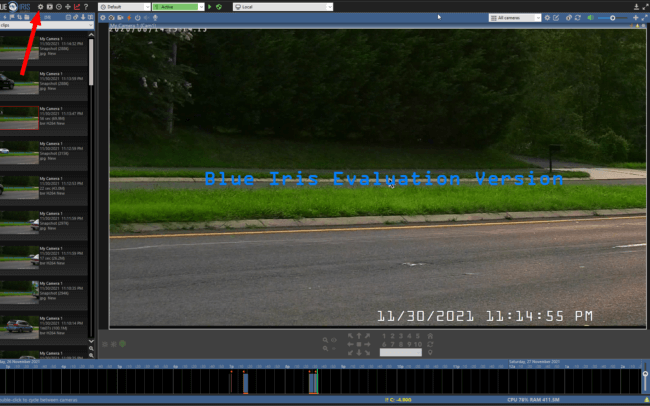The height and width of the screenshot is (406, 650).
Task: Open the Default schedule dropdown
Action: pos(124,7)
